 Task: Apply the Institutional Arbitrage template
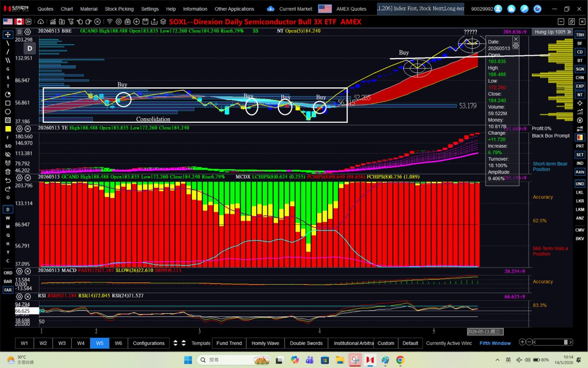coord(353,343)
